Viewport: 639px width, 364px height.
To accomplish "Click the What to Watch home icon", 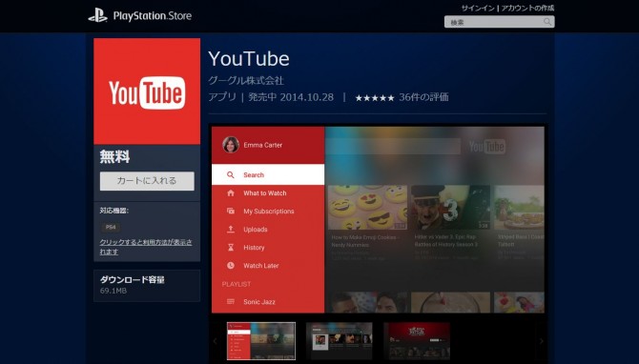I will tap(231, 193).
